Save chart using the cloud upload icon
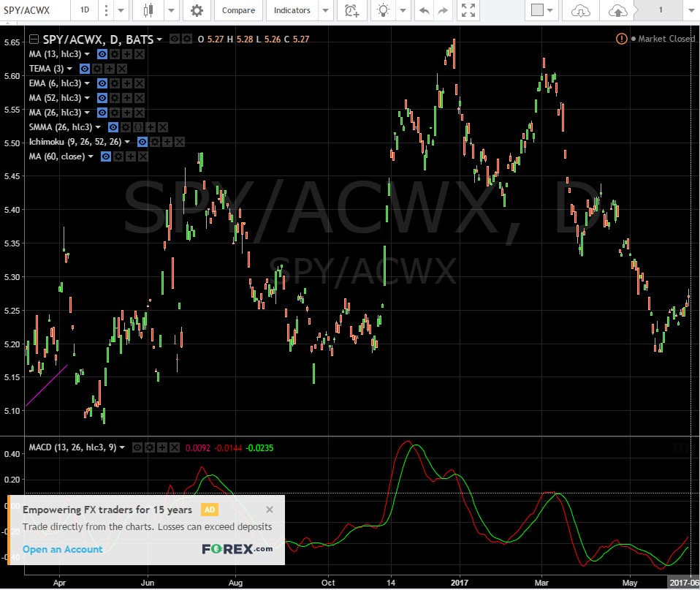 click(618, 10)
